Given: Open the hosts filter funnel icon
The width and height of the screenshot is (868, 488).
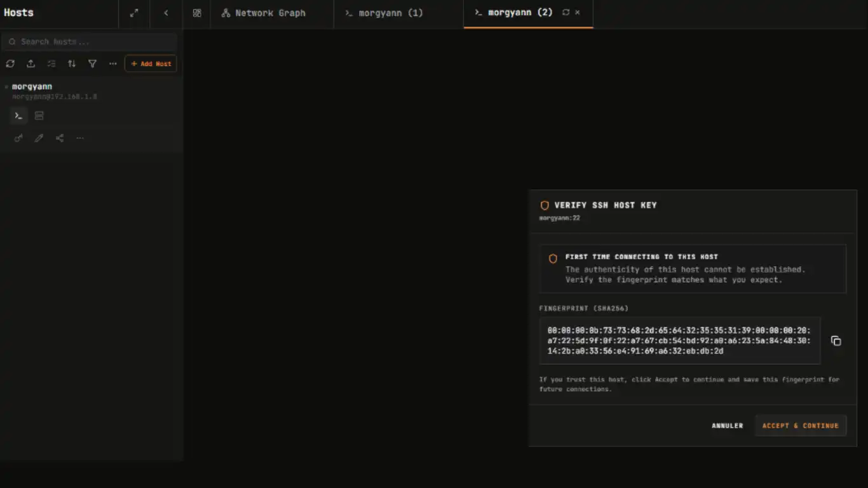Looking at the screenshot, I should click(92, 64).
